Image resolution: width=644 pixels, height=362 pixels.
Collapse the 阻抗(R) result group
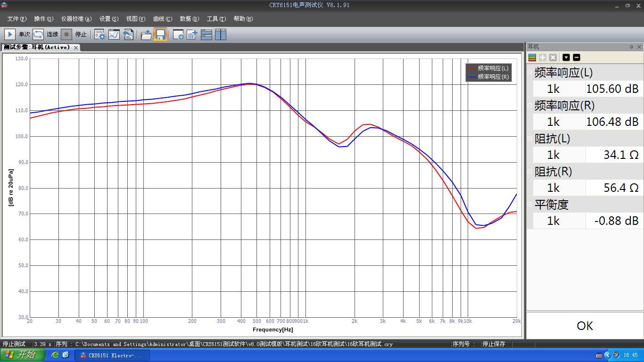pos(530,172)
